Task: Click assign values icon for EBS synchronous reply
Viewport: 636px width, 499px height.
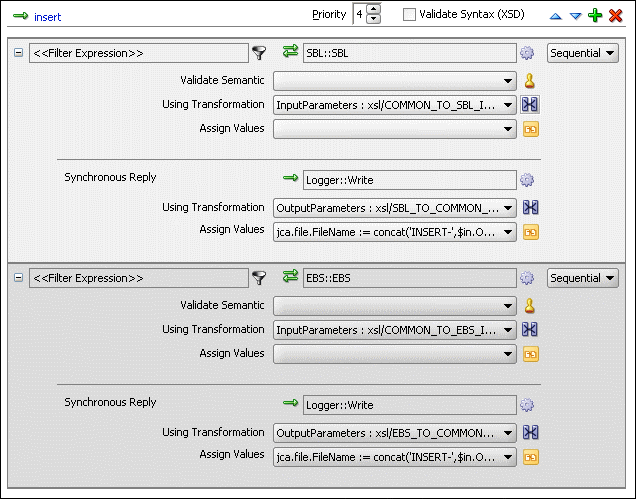Action: [x=531, y=457]
